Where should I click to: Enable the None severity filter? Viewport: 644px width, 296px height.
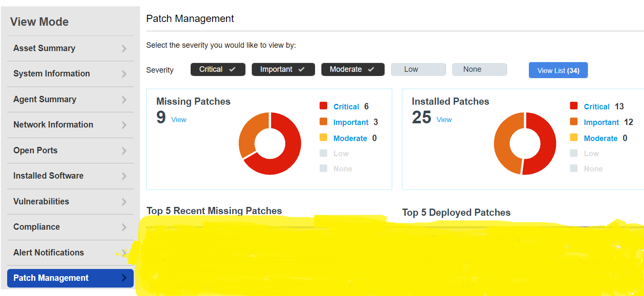[480, 70]
